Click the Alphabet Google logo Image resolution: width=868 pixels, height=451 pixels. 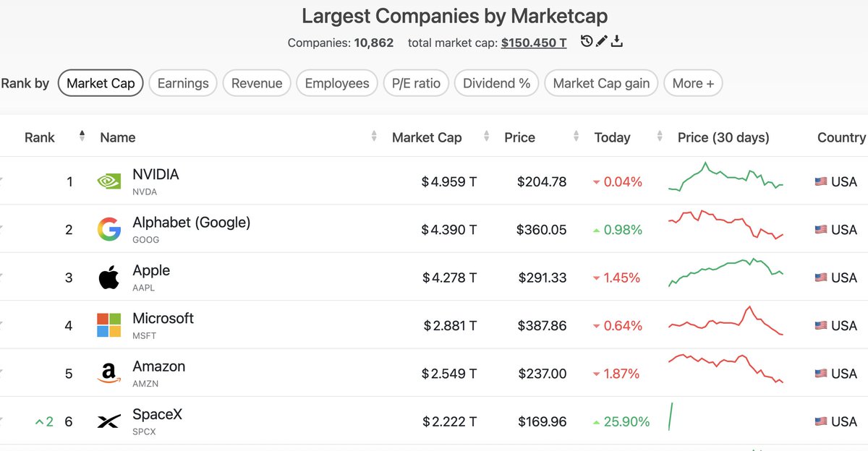tap(109, 230)
